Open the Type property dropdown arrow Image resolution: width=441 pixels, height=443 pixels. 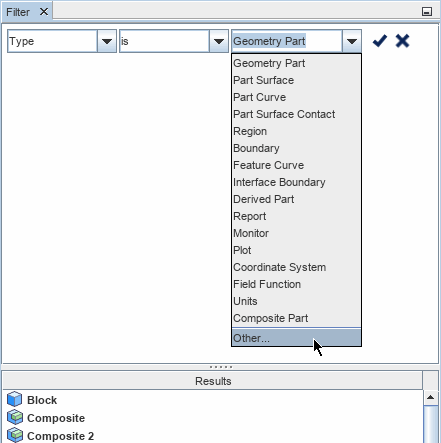point(107,41)
